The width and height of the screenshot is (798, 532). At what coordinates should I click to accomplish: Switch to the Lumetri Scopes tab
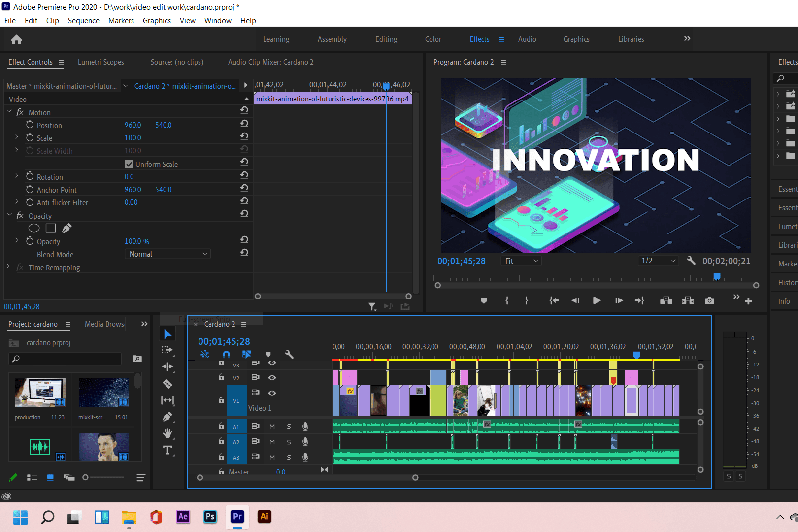pos(101,62)
